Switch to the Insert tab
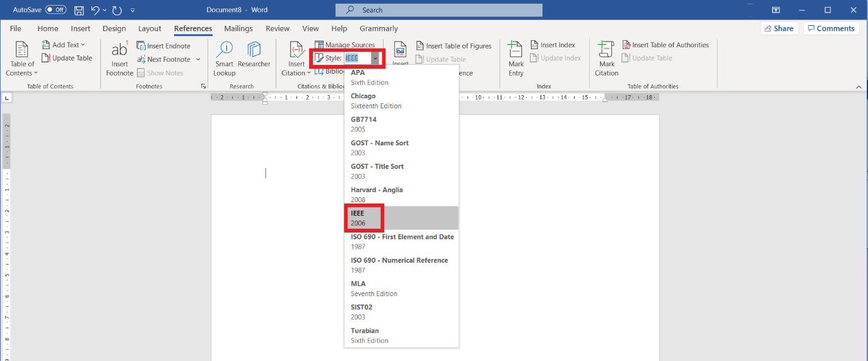Screen dimensions: 868x361 80,28
